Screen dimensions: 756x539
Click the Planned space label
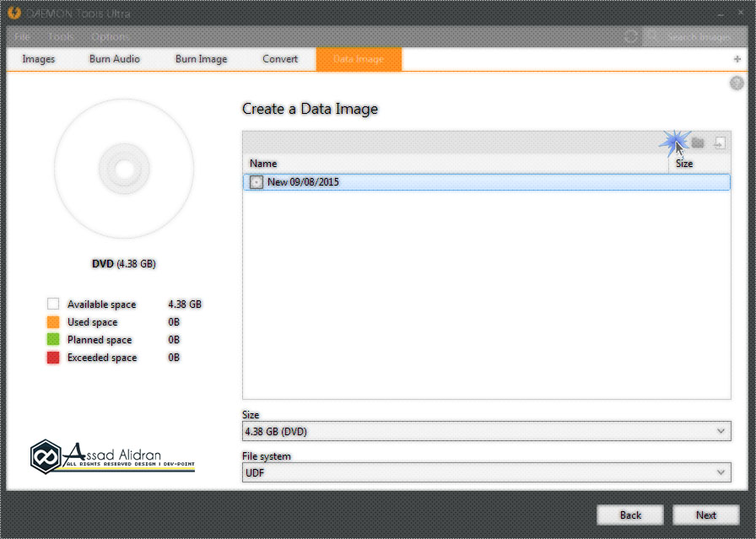coord(100,341)
